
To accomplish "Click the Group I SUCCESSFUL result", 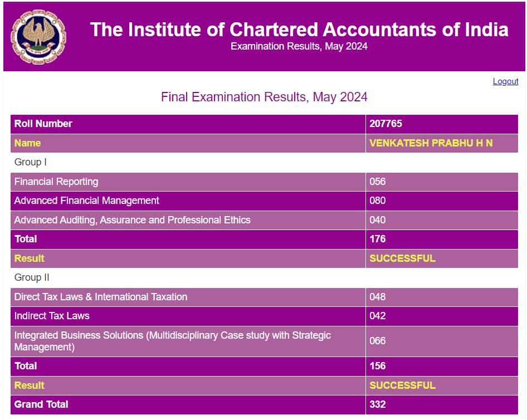I will 402,258.
